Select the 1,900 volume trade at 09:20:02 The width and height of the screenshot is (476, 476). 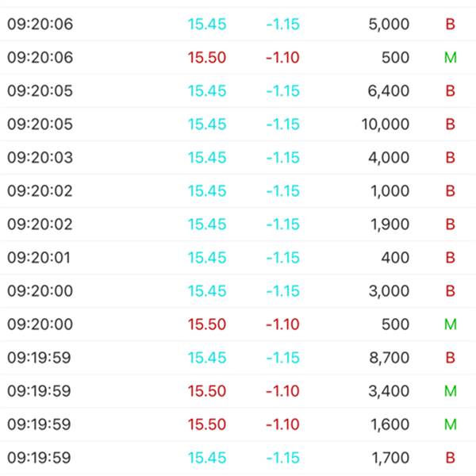pos(238,225)
